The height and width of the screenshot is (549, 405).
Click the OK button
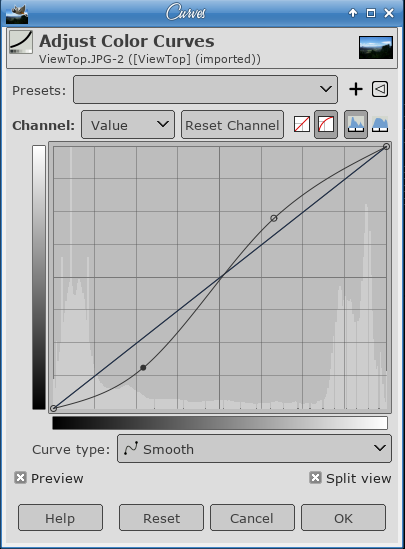[x=343, y=518]
